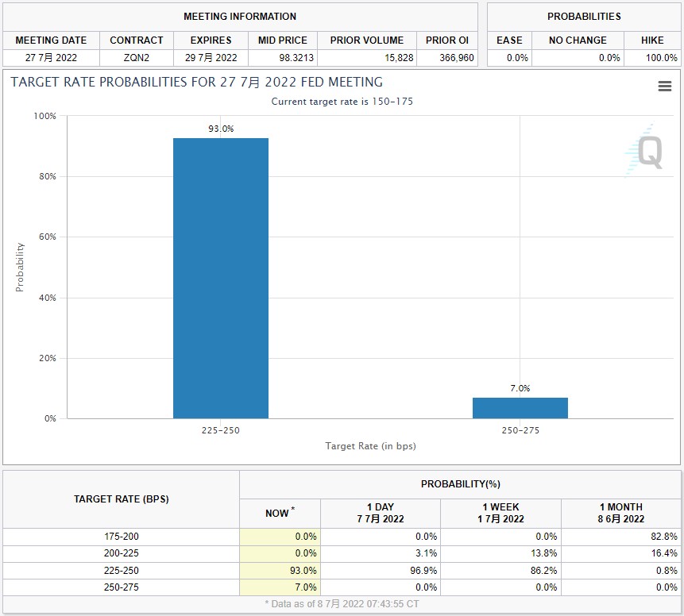The width and height of the screenshot is (684, 616).
Task: Click the 82.8% cell in 1 MONTH column
Action: pyautogui.click(x=620, y=536)
